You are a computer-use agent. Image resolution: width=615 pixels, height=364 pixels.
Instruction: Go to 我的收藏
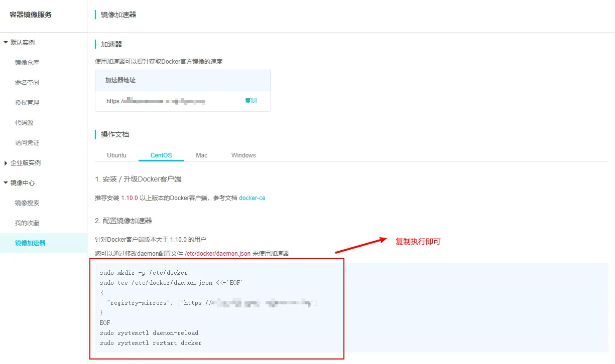(x=27, y=223)
